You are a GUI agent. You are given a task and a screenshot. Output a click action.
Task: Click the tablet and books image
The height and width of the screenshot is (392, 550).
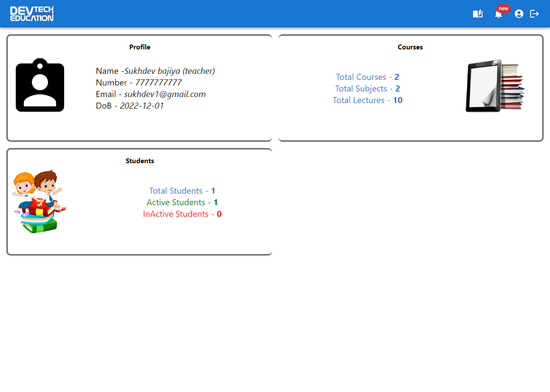pyautogui.click(x=495, y=86)
